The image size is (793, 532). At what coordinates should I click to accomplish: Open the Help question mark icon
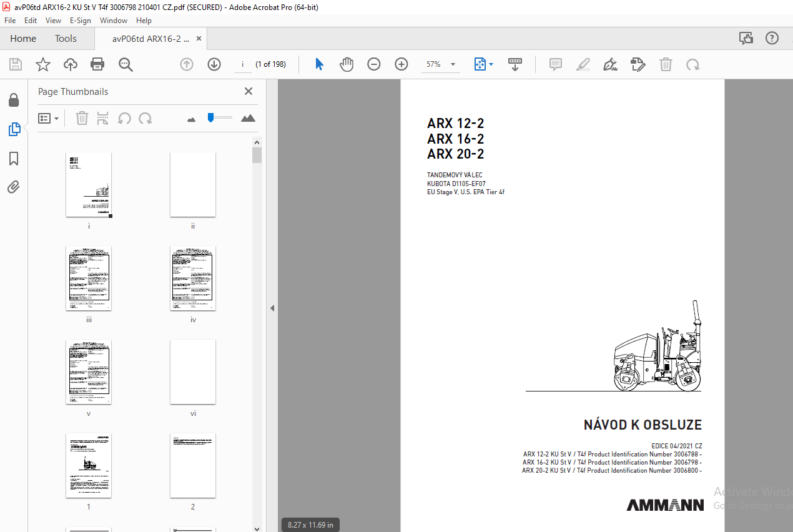(772, 39)
